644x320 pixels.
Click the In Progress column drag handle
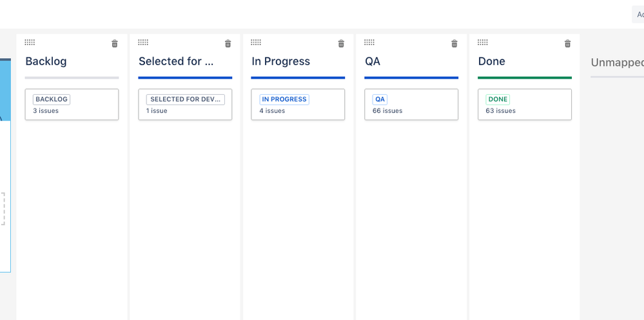(x=256, y=43)
